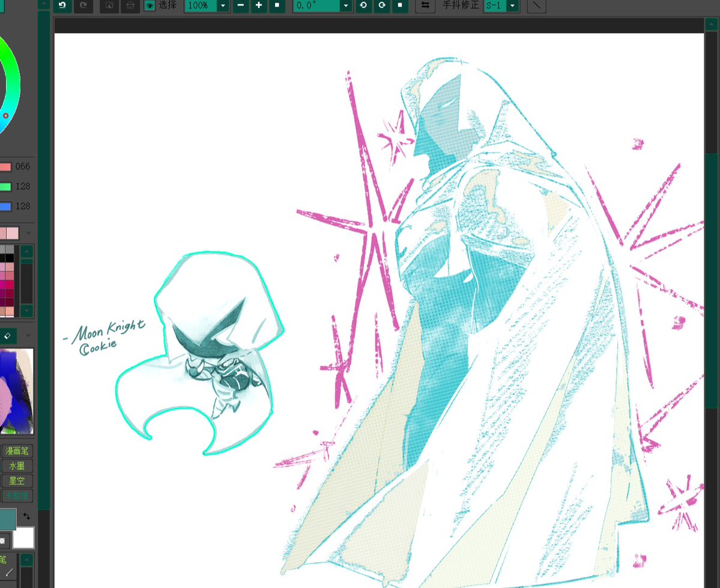Click the teal foreground color box

(x=8, y=519)
